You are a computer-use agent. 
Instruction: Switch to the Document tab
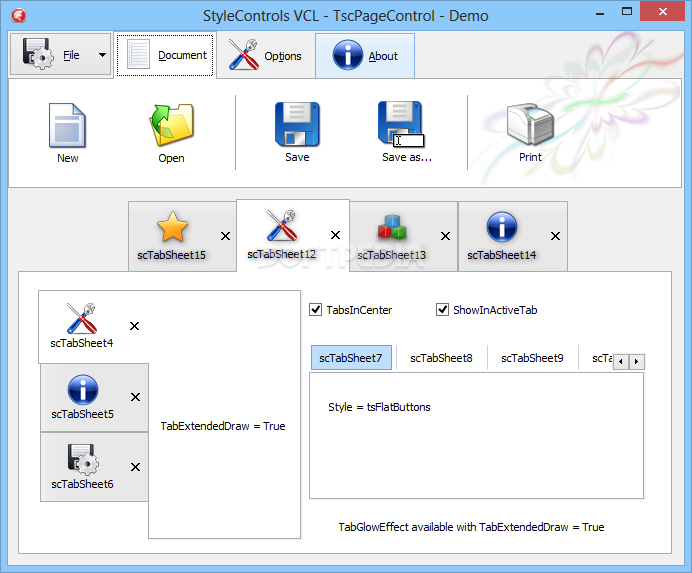click(x=165, y=55)
